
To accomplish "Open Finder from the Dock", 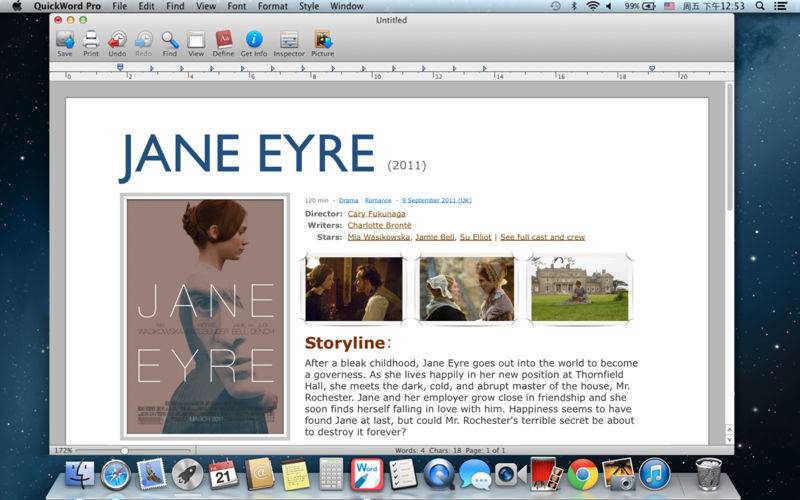I will click(79, 474).
